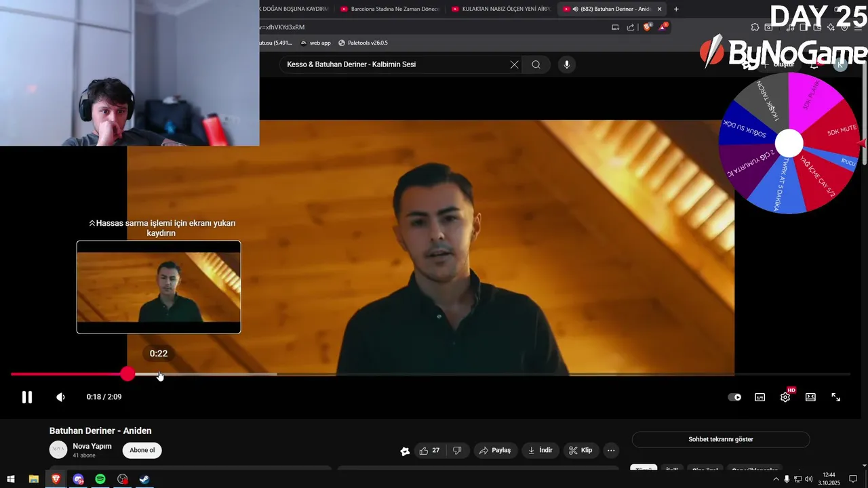Switch to DOĞAN BOŞUNA KAYDIRM tab

(294, 9)
